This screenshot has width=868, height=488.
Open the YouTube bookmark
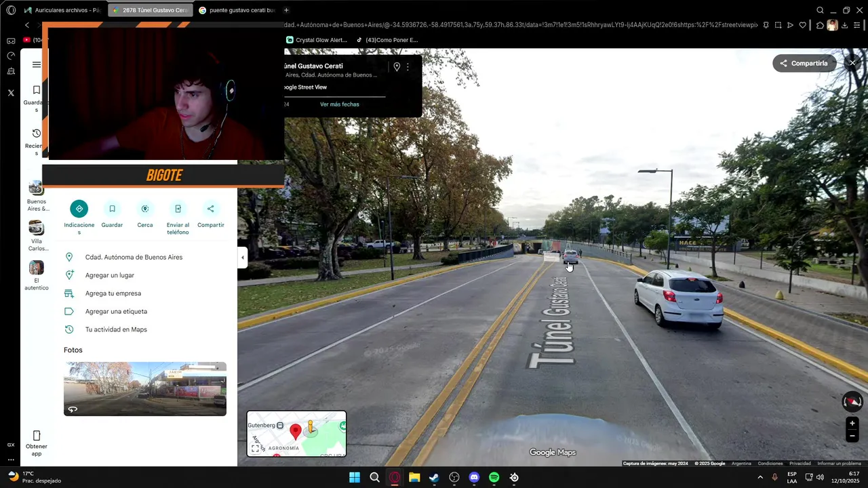click(x=32, y=40)
